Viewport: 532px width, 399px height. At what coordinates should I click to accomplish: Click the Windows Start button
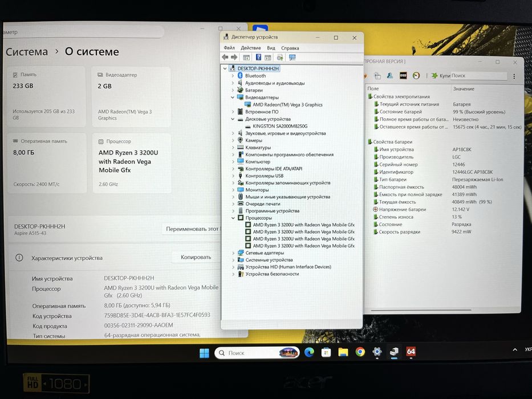click(x=205, y=353)
